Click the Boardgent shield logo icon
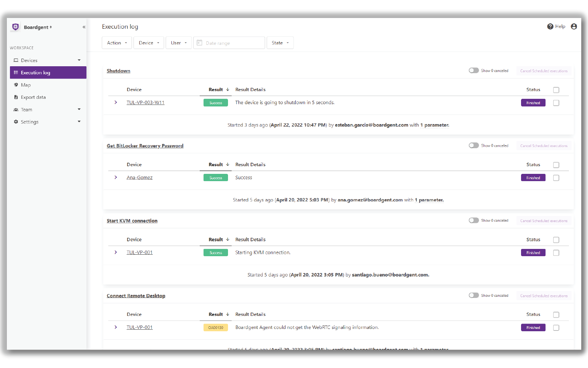 coord(16,27)
